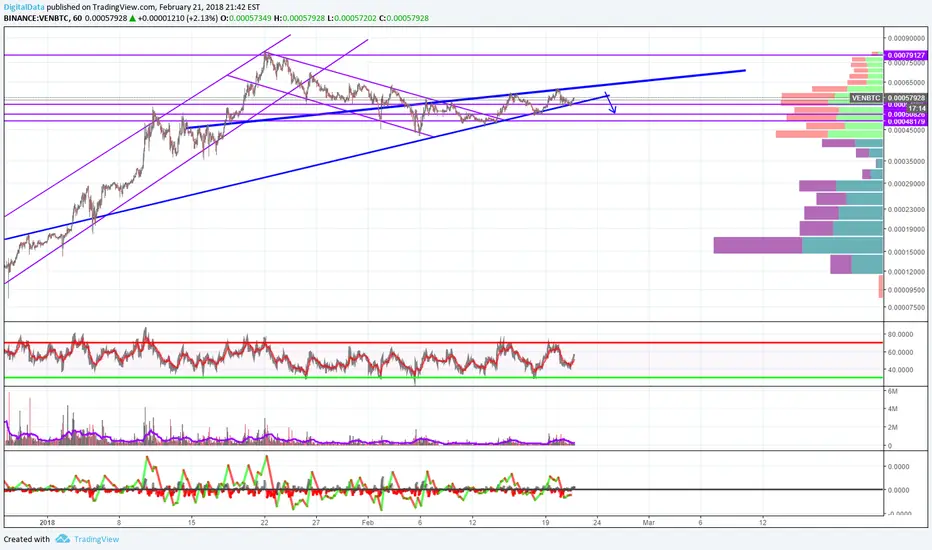Click the purple 0.00079127 price label
This screenshot has width=932, height=550.
[906, 55]
